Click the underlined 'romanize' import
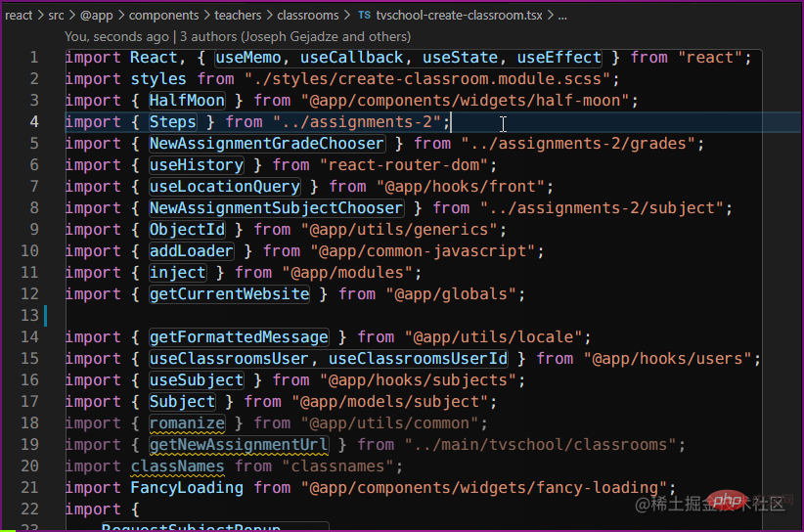The width and height of the screenshot is (804, 532). click(x=187, y=422)
